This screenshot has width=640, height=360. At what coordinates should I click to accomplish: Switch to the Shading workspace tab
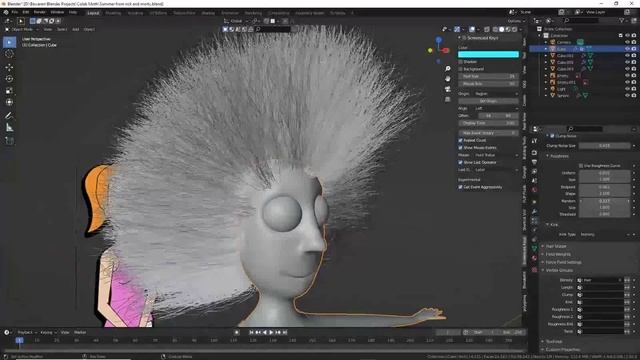point(208,13)
